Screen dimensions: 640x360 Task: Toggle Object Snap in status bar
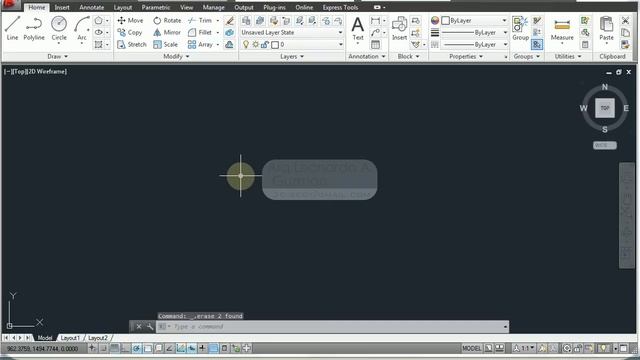[148, 348]
